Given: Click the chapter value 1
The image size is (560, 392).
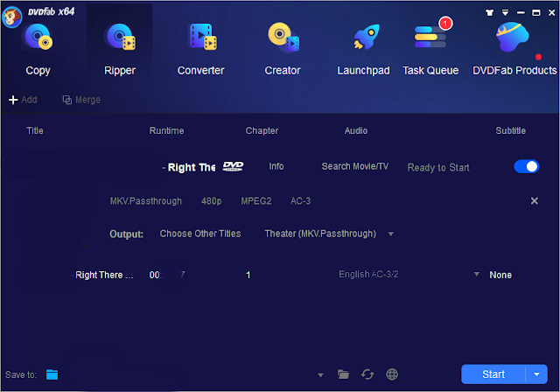Looking at the screenshot, I should [x=248, y=275].
